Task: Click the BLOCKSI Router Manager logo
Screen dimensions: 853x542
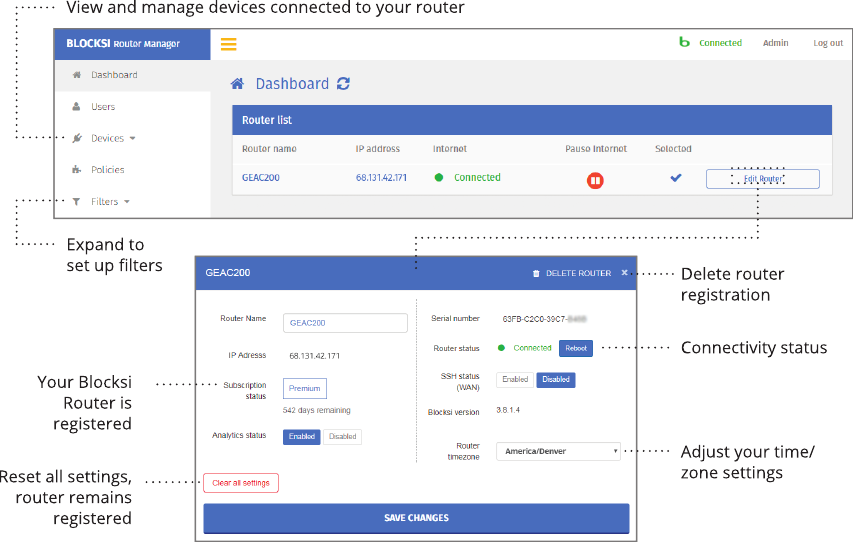Action: [x=123, y=44]
